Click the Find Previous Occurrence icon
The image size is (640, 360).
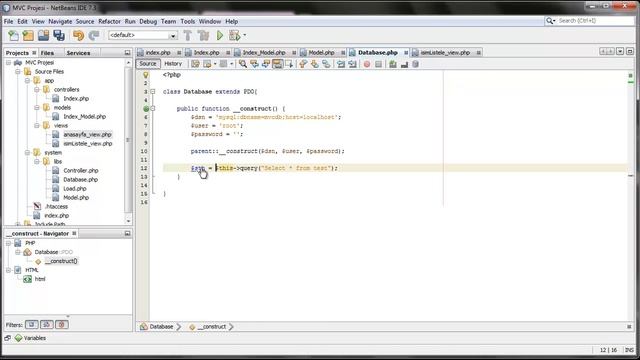tap(254, 64)
